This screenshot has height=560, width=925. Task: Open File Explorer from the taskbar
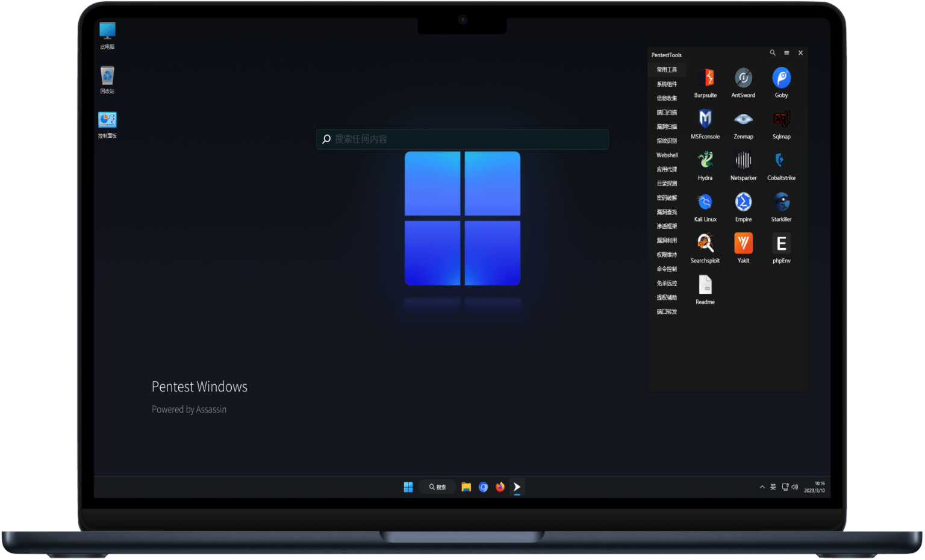click(466, 487)
